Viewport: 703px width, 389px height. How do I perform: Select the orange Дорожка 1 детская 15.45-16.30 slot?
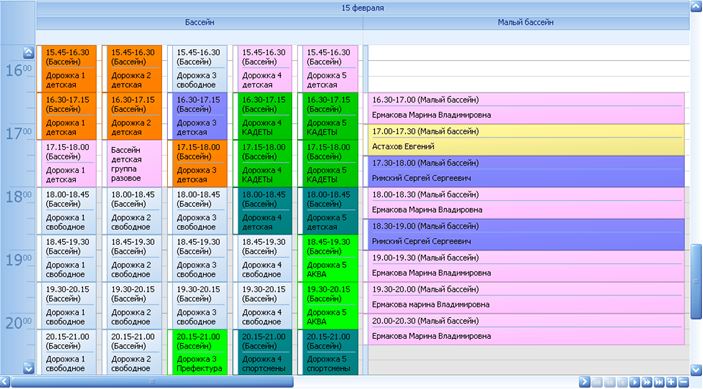point(67,69)
